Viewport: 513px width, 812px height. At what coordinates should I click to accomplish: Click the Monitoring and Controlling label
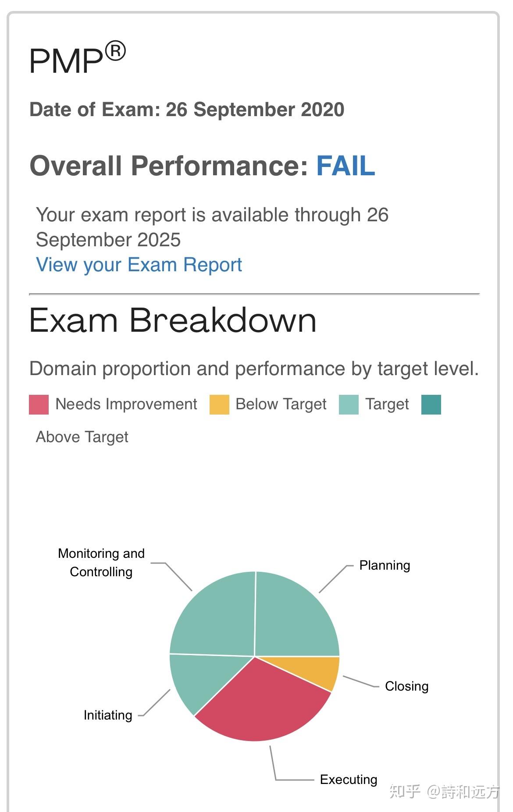tap(101, 562)
